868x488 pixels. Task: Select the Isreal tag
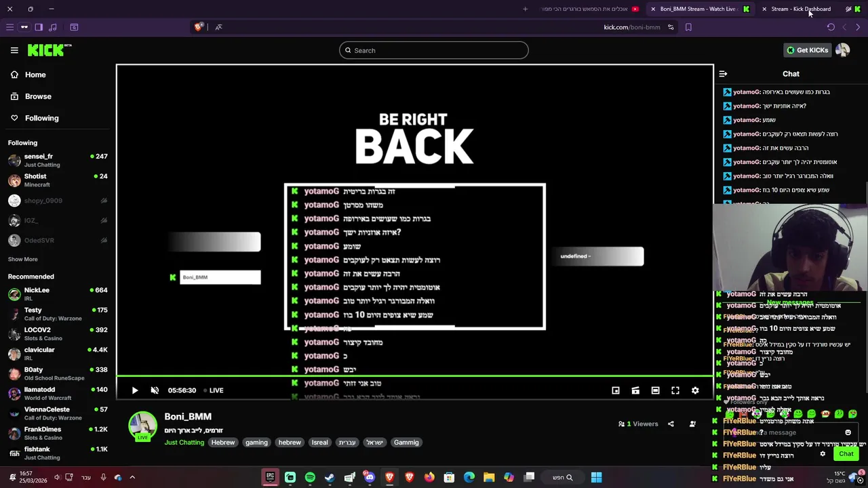coord(319,443)
